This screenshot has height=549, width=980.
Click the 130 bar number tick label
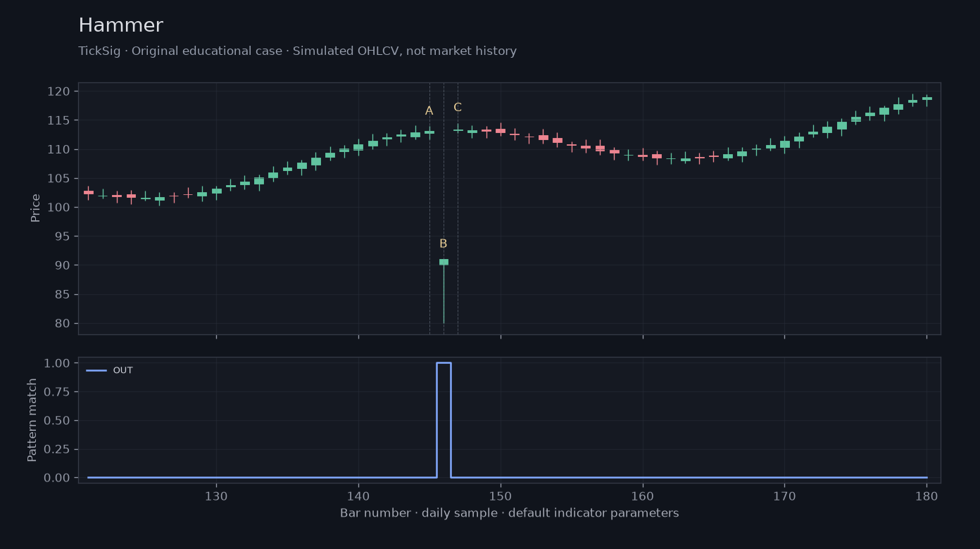point(216,496)
